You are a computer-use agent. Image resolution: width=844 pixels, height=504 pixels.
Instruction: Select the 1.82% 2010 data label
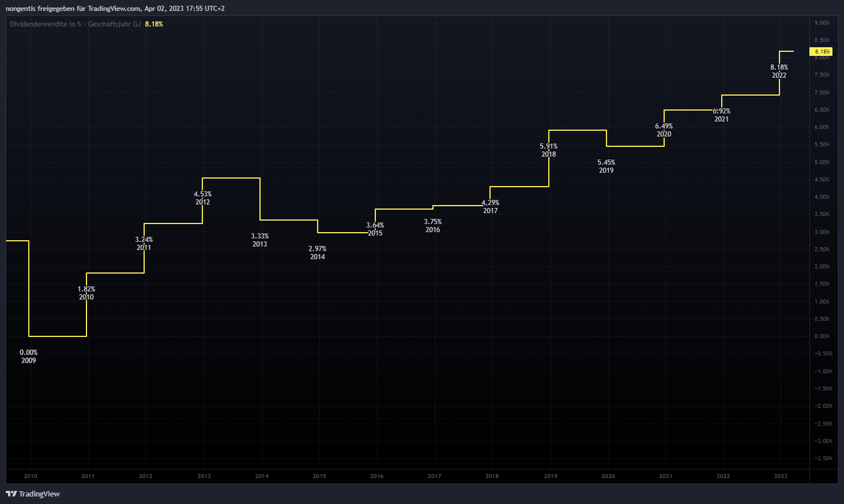coord(86,293)
